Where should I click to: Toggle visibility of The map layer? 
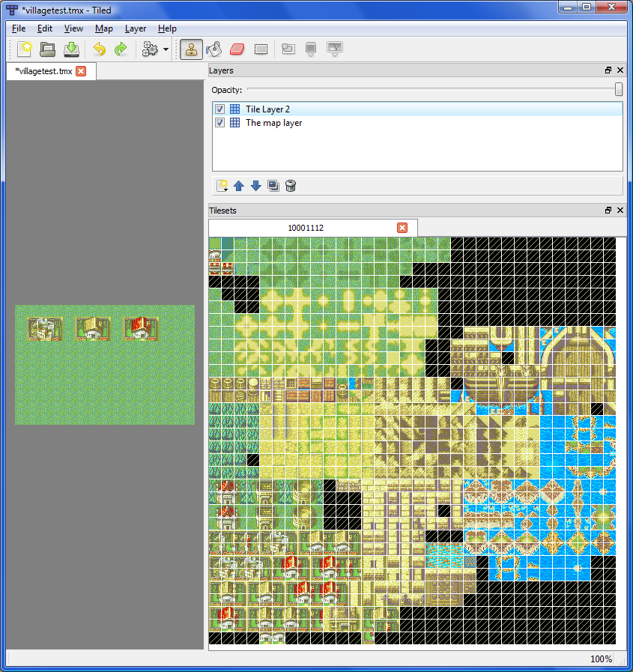point(219,122)
